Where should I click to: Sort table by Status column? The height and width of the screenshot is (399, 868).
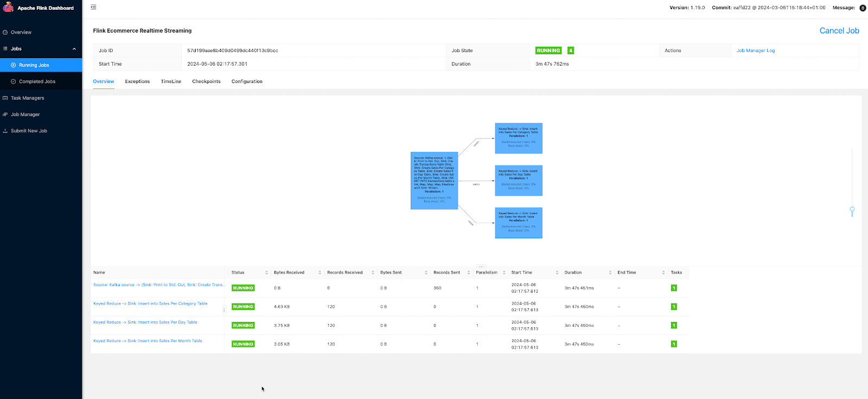tap(266, 273)
